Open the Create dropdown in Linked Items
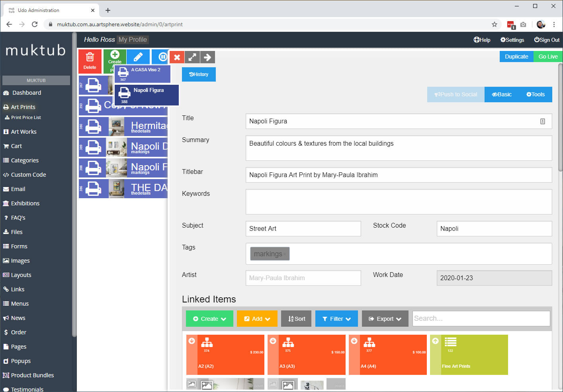Screen dimensions: 563x392 209,319
